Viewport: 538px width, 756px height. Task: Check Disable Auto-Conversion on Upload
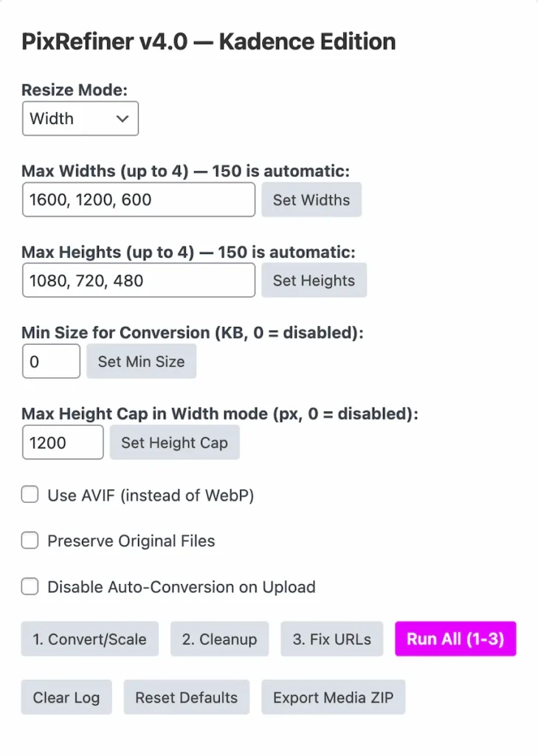coord(30,587)
